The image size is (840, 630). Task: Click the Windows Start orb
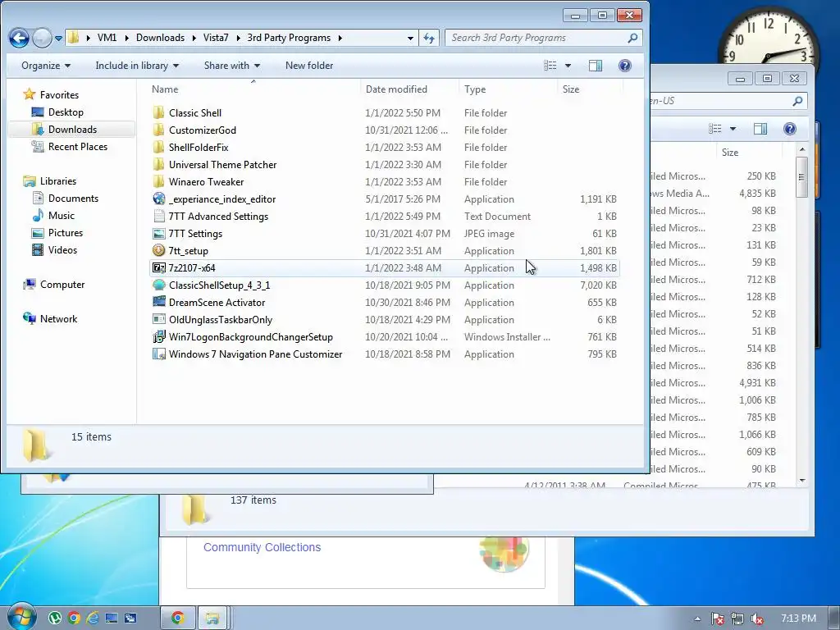(x=21, y=616)
